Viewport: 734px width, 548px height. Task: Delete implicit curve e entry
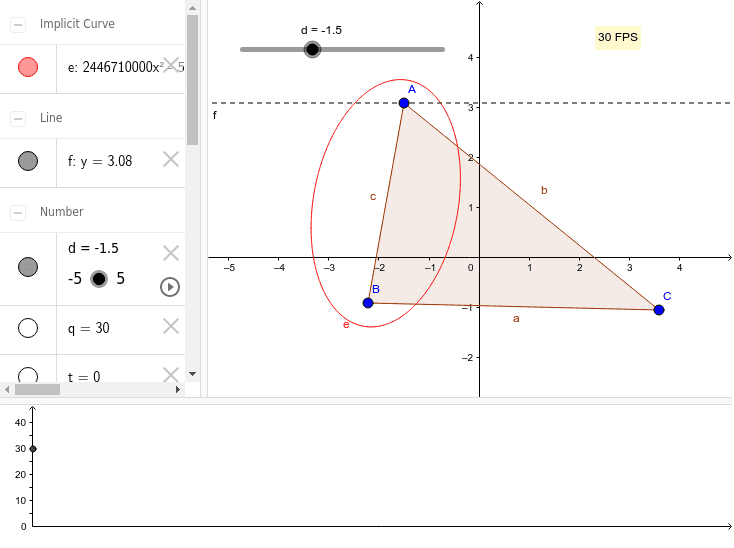point(171,65)
